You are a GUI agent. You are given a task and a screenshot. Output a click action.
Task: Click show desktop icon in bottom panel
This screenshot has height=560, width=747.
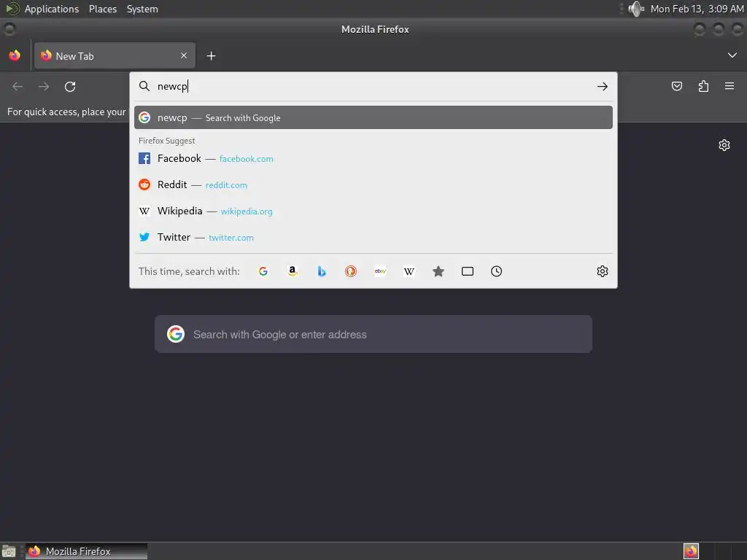9,551
